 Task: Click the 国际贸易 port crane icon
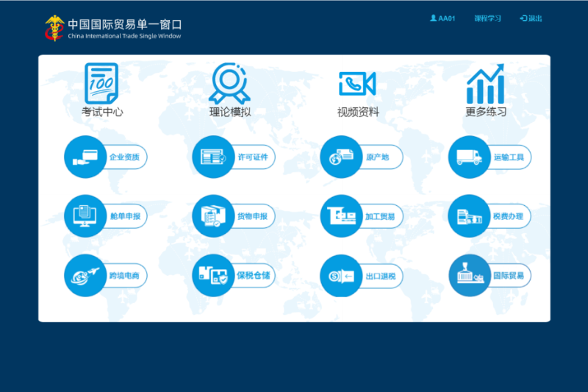click(470, 275)
